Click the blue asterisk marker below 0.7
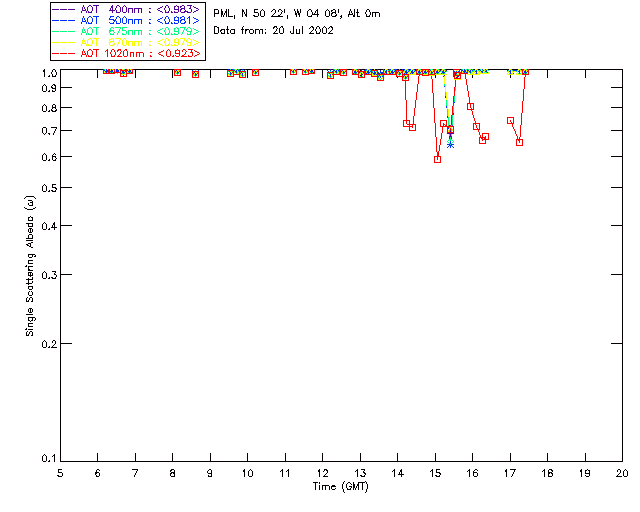Screen dimensions: 640x512 coord(450,145)
